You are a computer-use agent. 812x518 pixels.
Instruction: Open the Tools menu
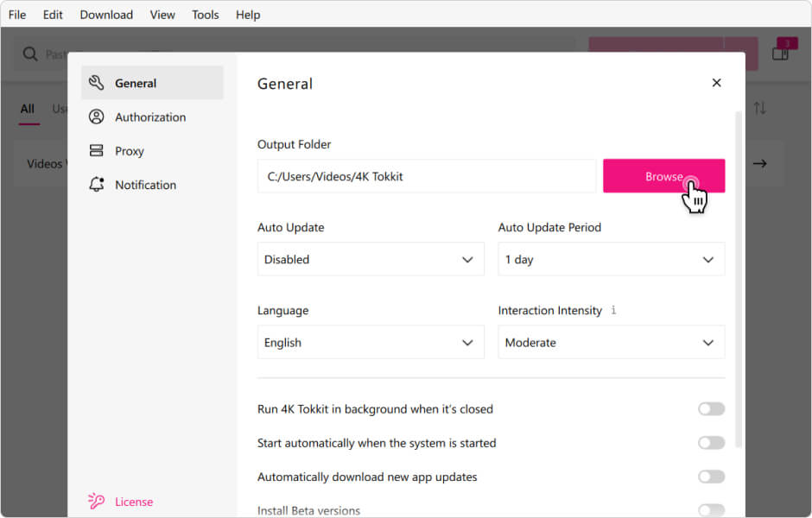206,15
